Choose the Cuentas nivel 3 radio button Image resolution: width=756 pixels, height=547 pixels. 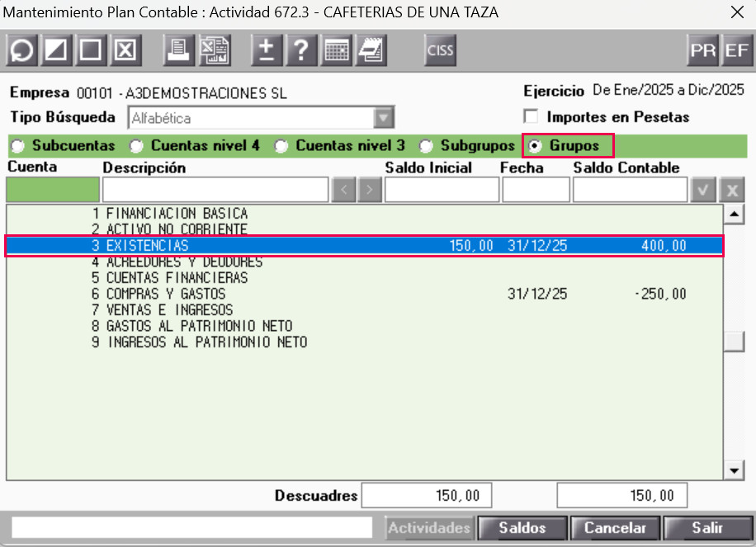281,145
